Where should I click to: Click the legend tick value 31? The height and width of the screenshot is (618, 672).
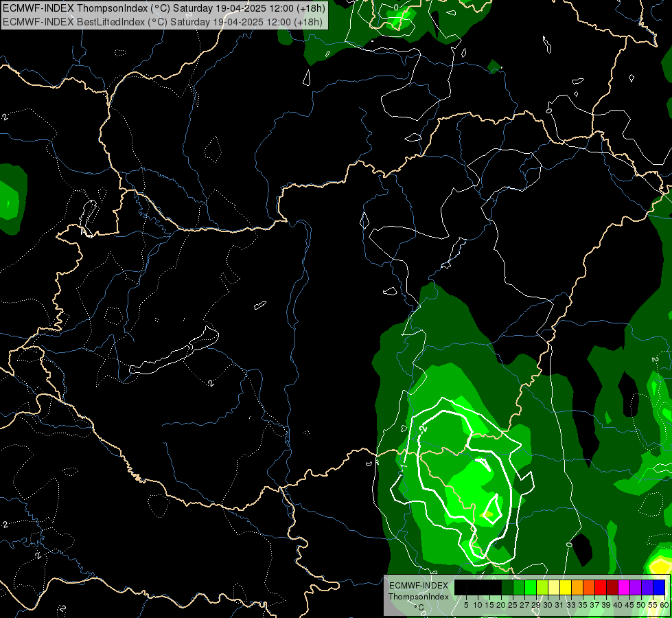[x=559, y=605]
